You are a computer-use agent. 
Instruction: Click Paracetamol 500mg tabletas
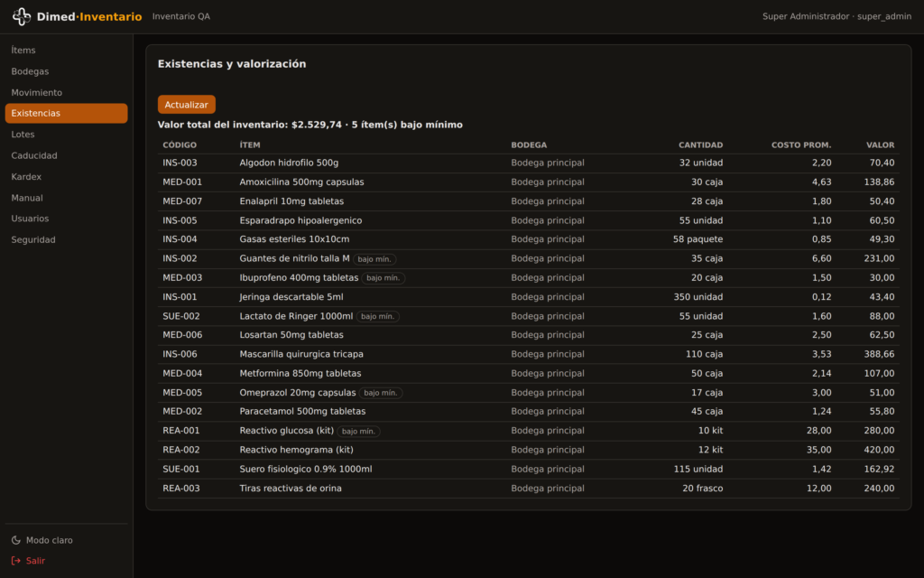[302, 412]
